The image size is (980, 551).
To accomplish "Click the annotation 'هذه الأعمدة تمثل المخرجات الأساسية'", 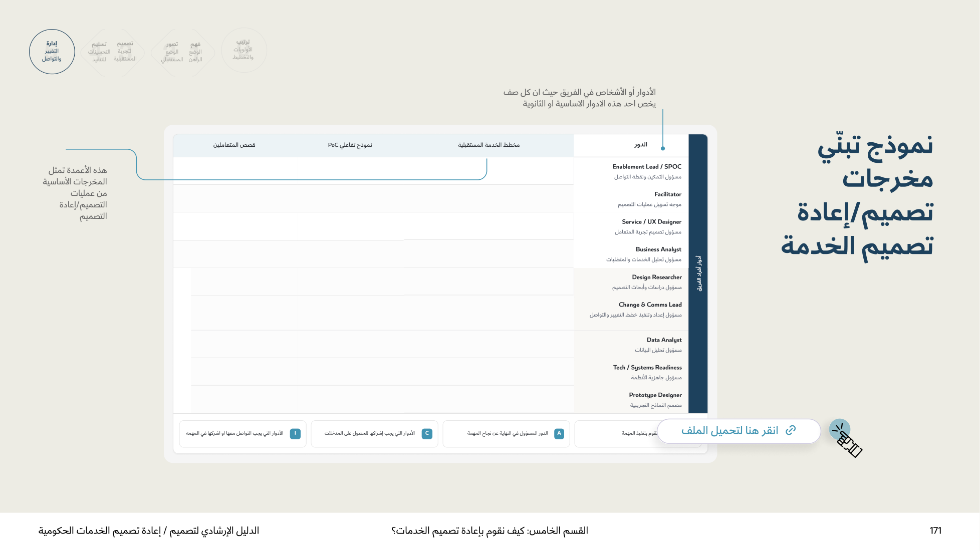I will [75, 193].
